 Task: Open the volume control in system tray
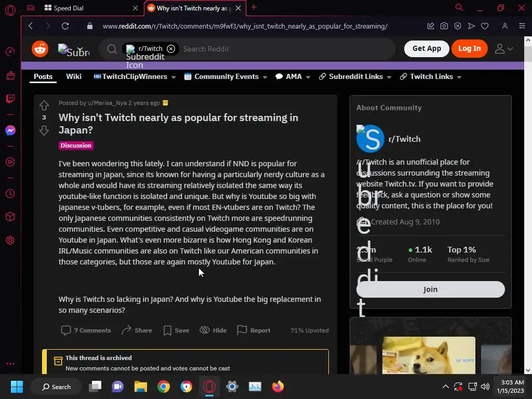pos(485,387)
